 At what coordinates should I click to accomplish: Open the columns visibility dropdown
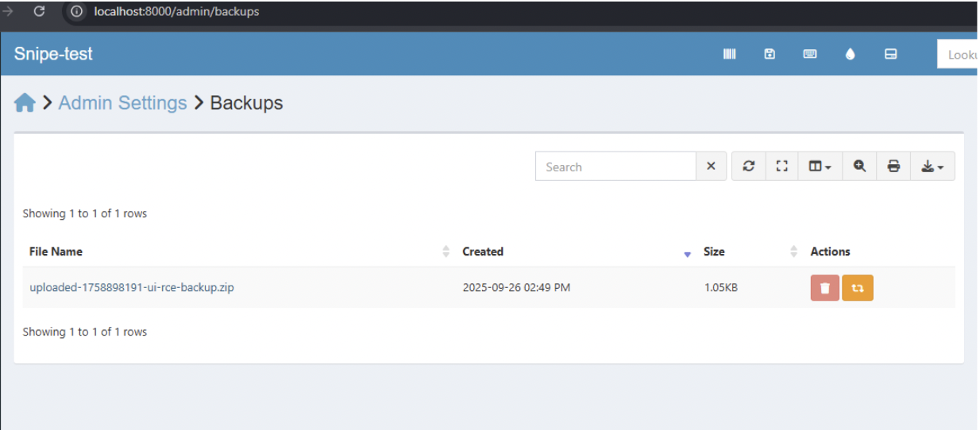tap(820, 167)
